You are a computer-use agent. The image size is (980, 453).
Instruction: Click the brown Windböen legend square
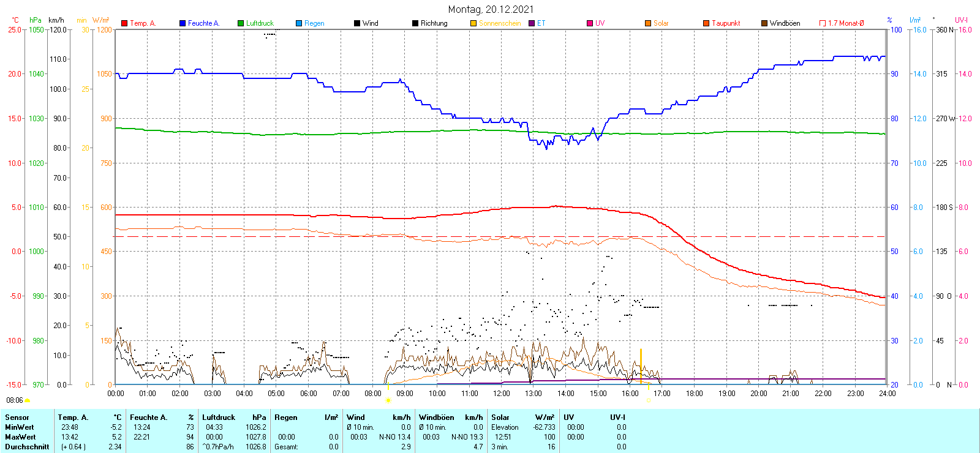click(764, 23)
